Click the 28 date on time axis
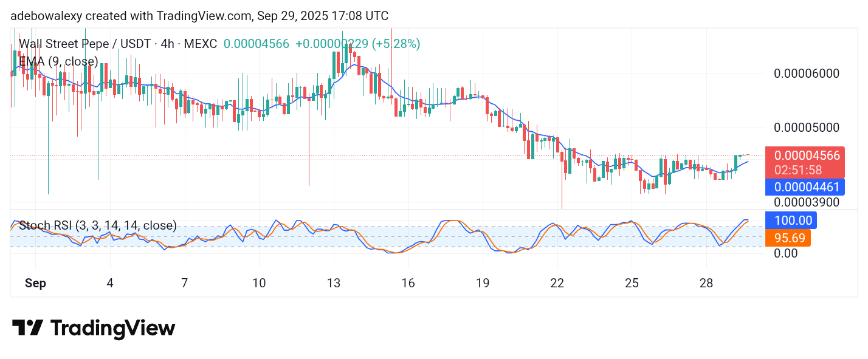 706,283
